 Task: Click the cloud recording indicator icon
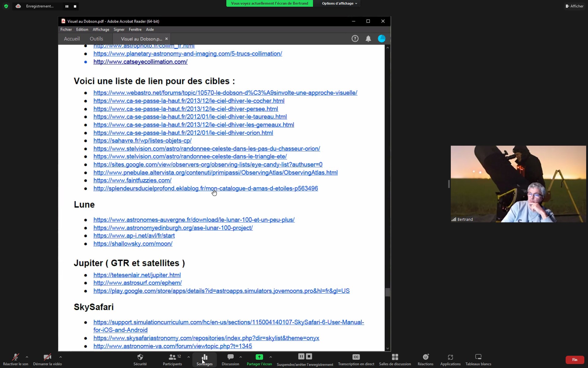tap(18, 6)
